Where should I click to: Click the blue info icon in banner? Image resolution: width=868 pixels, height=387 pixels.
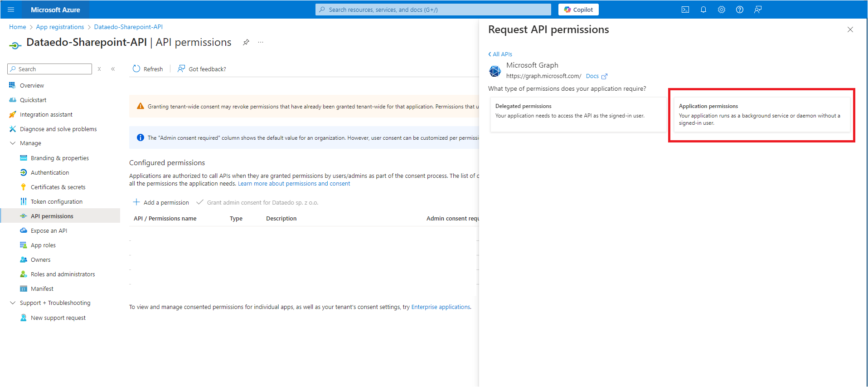141,137
